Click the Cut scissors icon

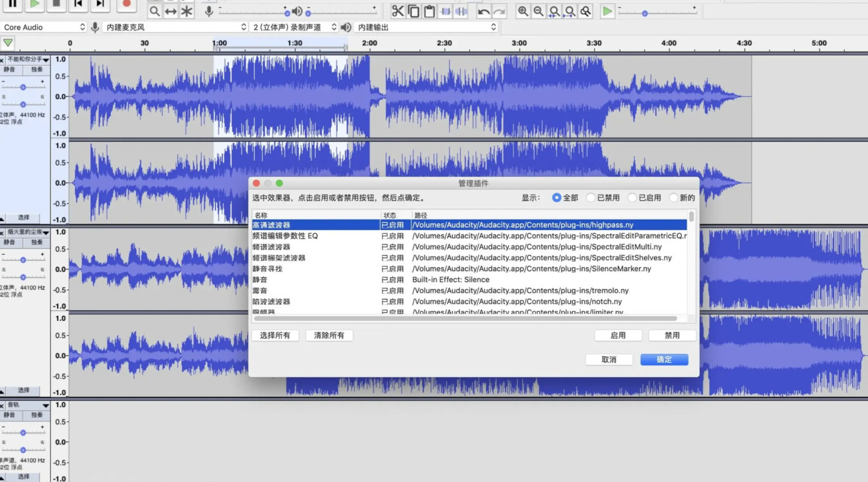(x=397, y=11)
